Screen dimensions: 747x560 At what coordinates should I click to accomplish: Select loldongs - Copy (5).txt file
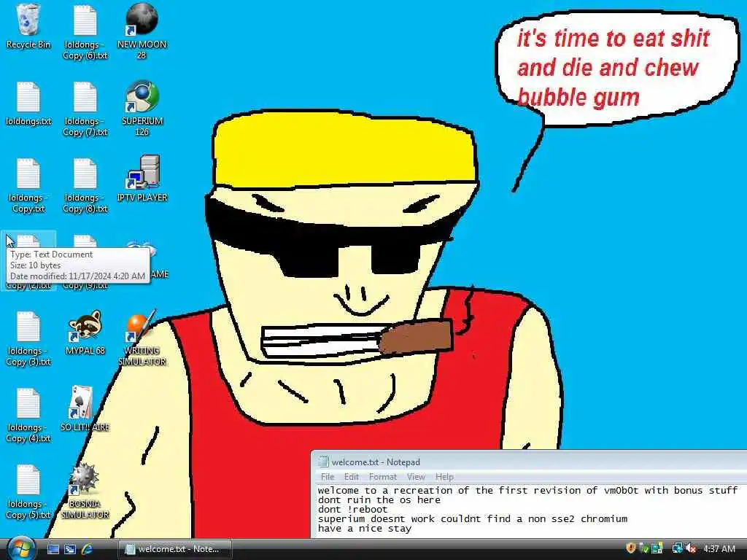tap(28, 491)
